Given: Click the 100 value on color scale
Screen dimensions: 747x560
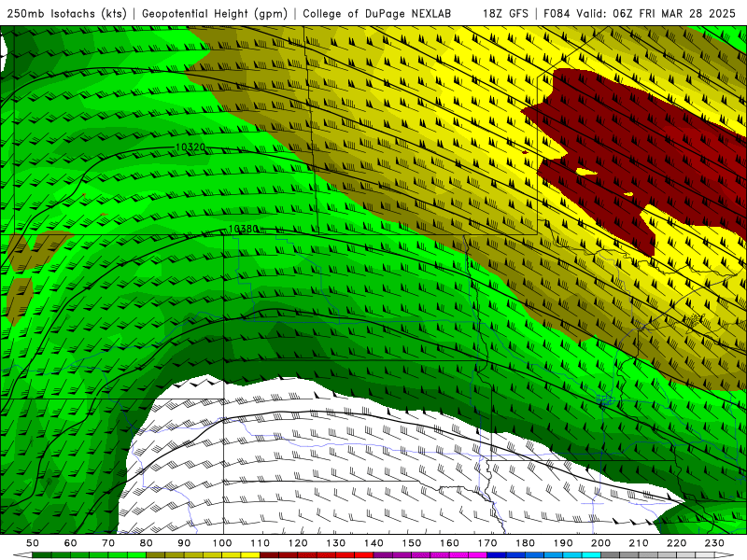Looking at the screenshot, I should pyautogui.click(x=222, y=543).
